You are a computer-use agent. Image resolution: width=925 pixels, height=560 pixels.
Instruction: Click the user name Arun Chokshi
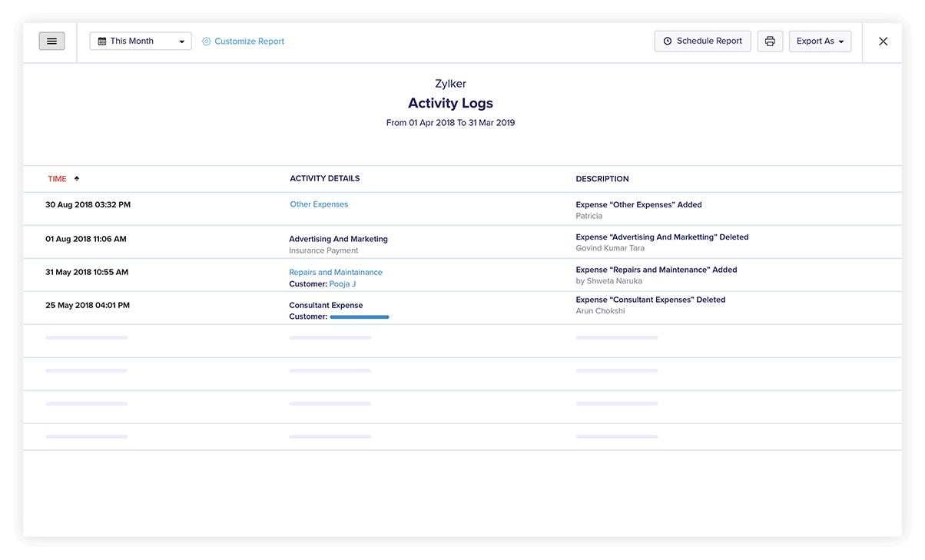[601, 311]
